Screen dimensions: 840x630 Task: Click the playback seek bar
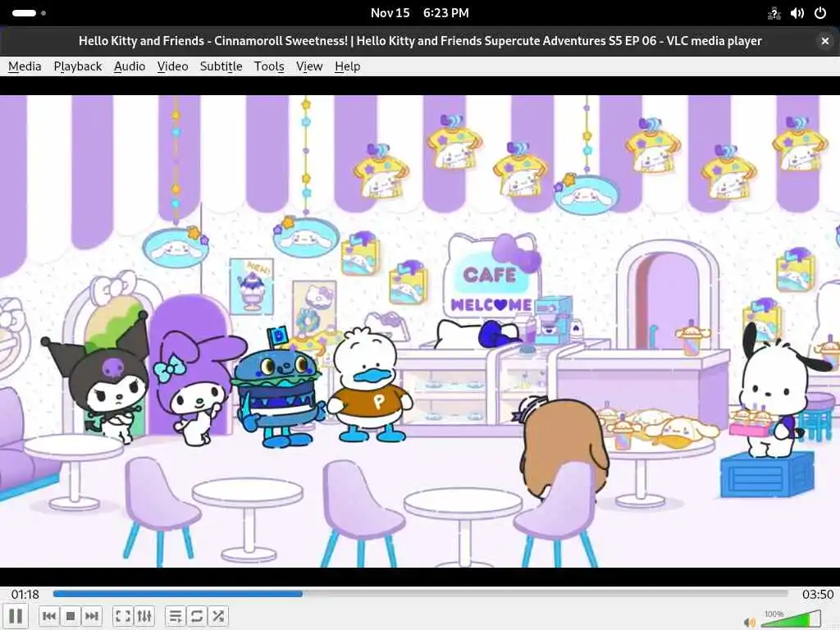click(421, 594)
